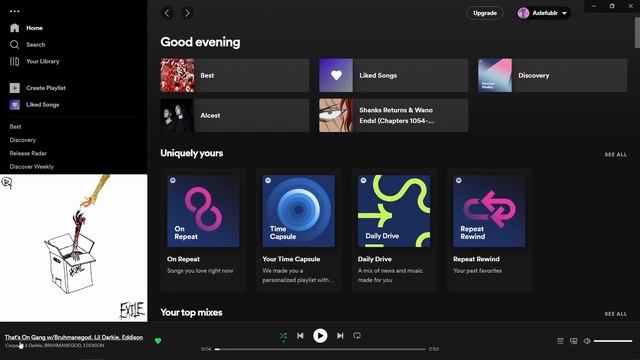Click See All for Your top mixes
The width and height of the screenshot is (640, 360).
[x=616, y=314]
